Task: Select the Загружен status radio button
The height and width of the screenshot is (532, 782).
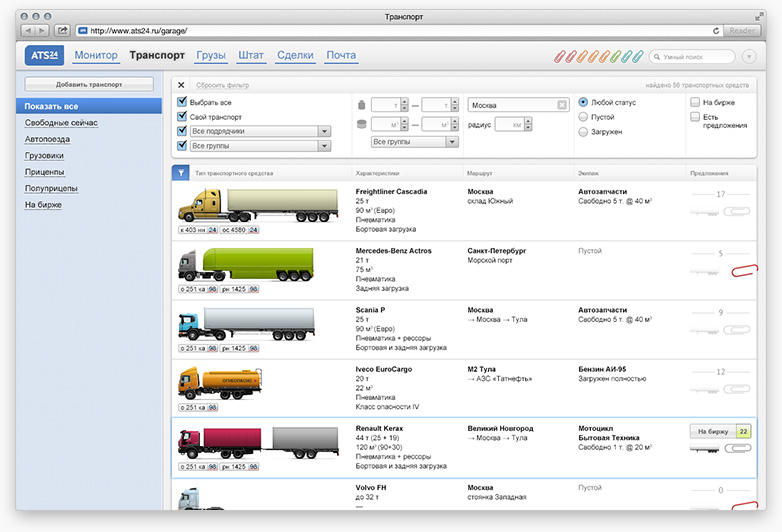Action: click(583, 132)
